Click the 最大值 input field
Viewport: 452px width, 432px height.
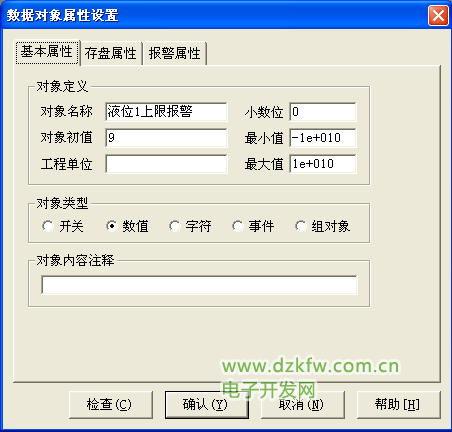(x=323, y=164)
